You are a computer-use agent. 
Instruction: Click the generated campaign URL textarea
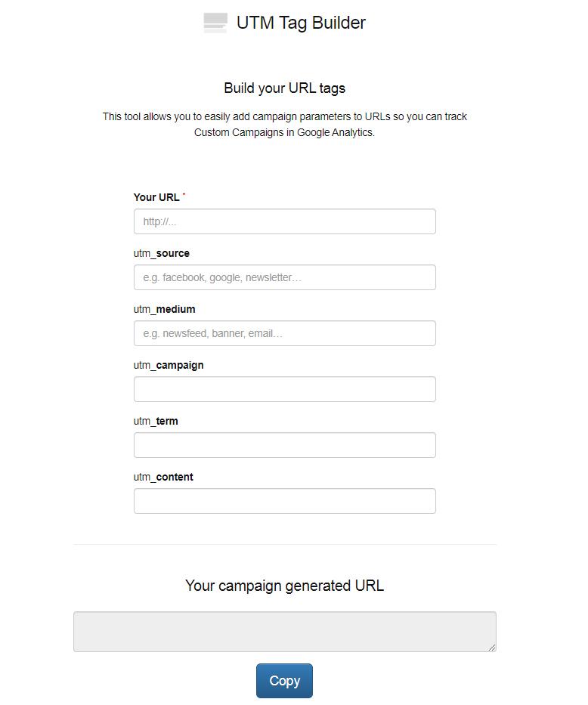click(285, 632)
